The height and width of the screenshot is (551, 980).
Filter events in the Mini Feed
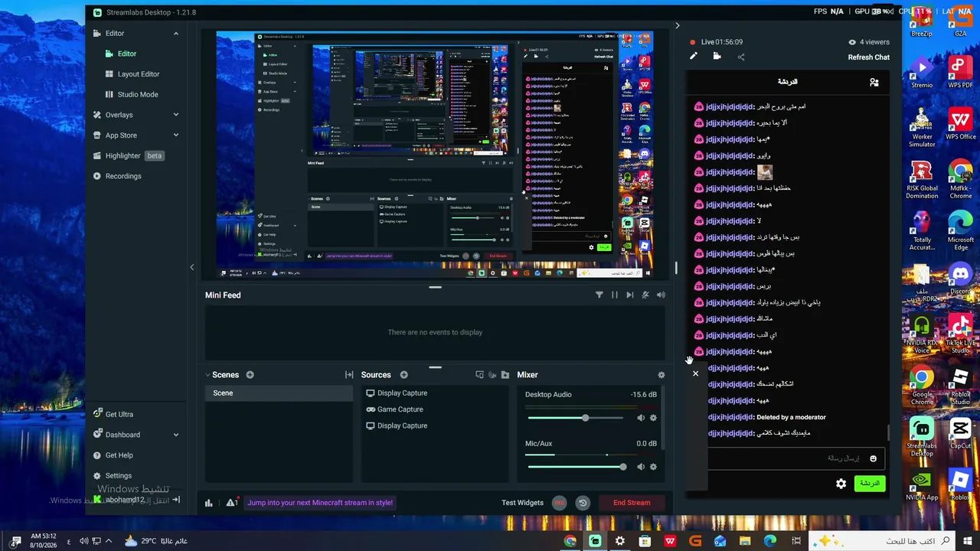pos(599,295)
